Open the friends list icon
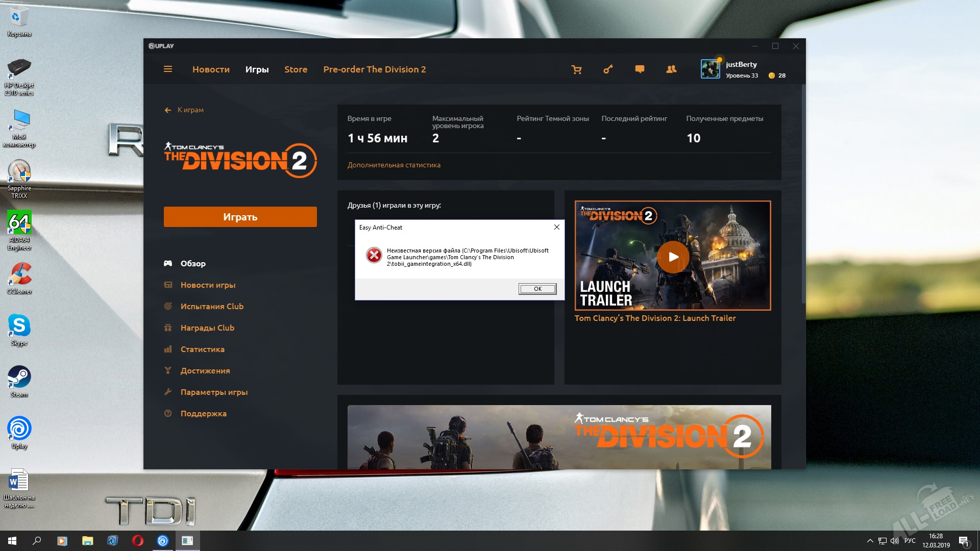980x551 pixels. coord(671,69)
